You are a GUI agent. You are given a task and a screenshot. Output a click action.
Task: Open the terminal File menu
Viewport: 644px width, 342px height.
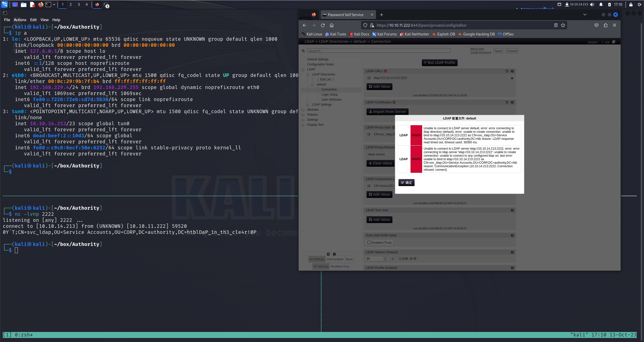(x=7, y=20)
